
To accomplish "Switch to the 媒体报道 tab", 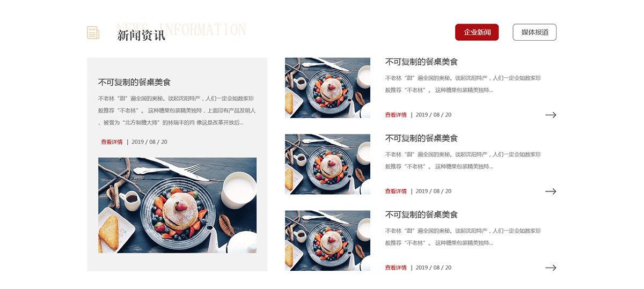I will (535, 32).
